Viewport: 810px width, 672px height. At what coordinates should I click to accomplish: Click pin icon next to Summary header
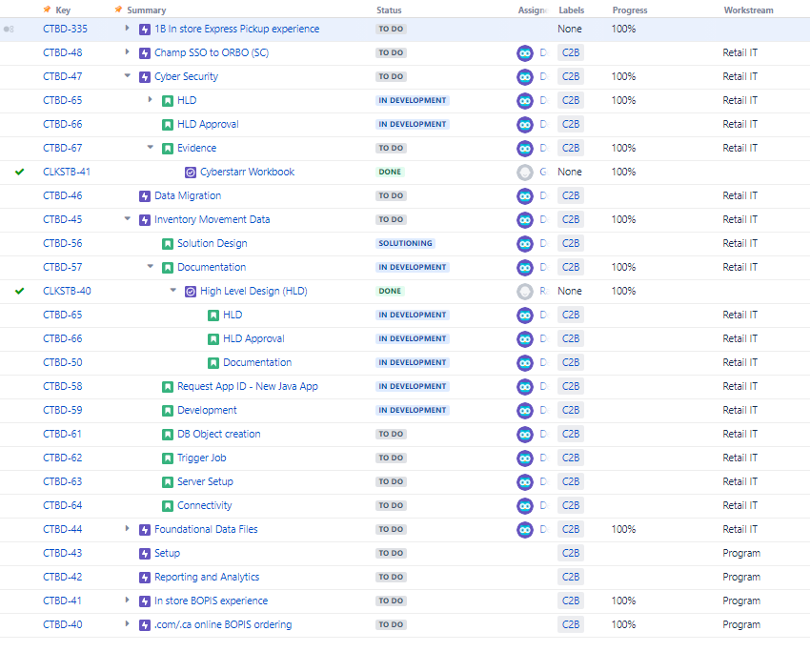click(x=118, y=10)
